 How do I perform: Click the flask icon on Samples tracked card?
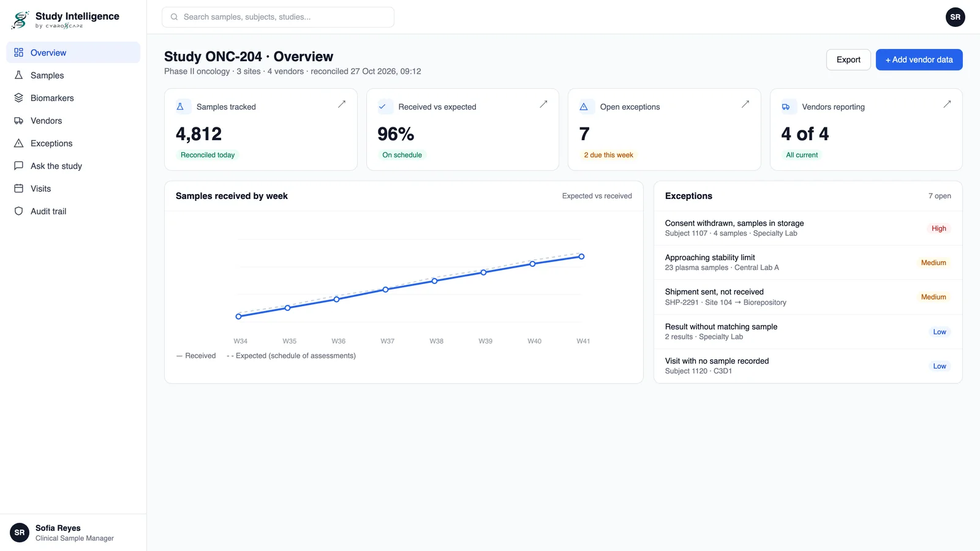coord(180,107)
